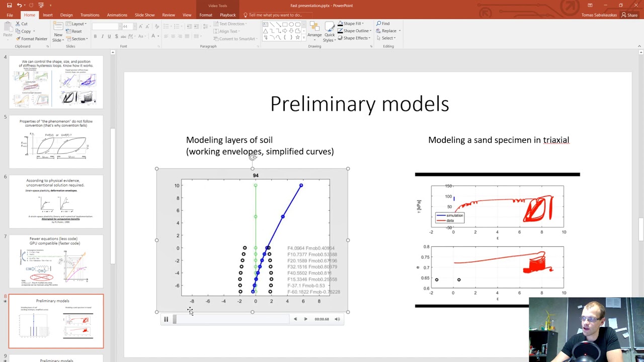Screen dimensions: 644x362
Task: Switch to the Animations tab
Action: click(x=117, y=15)
